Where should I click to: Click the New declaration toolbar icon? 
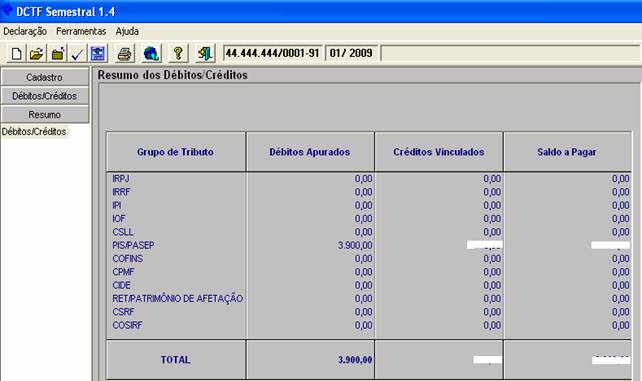point(16,54)
